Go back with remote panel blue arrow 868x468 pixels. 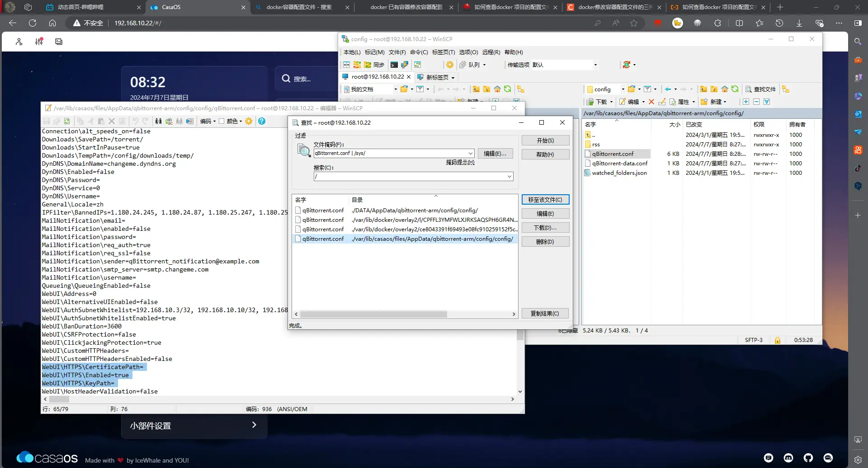point(668,89)
